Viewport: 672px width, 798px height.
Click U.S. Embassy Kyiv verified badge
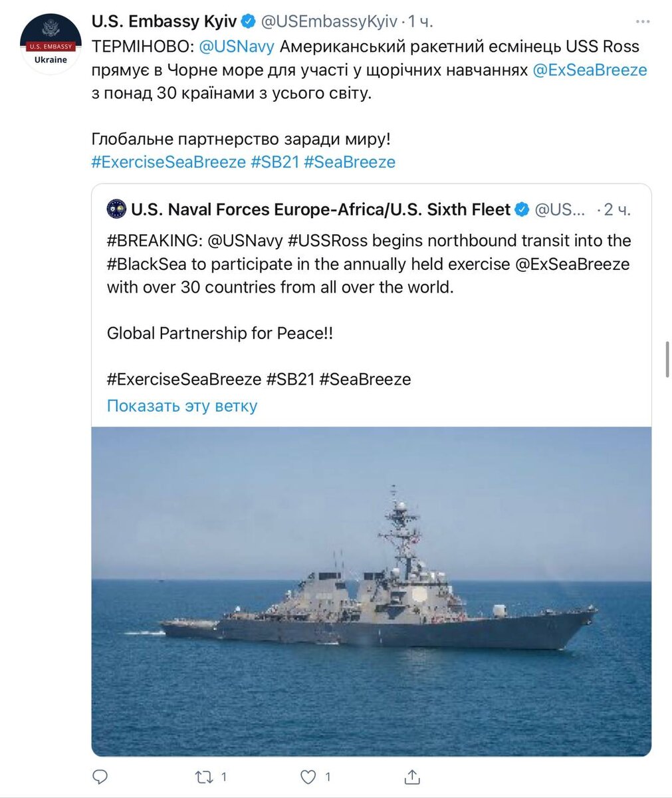[249, 22]
